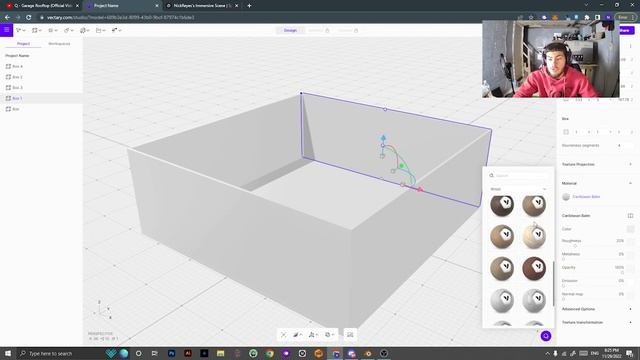Open Illustrator from the taskbar
The height and width of the screenshot is (360, 640).
(x=188, y=353)
